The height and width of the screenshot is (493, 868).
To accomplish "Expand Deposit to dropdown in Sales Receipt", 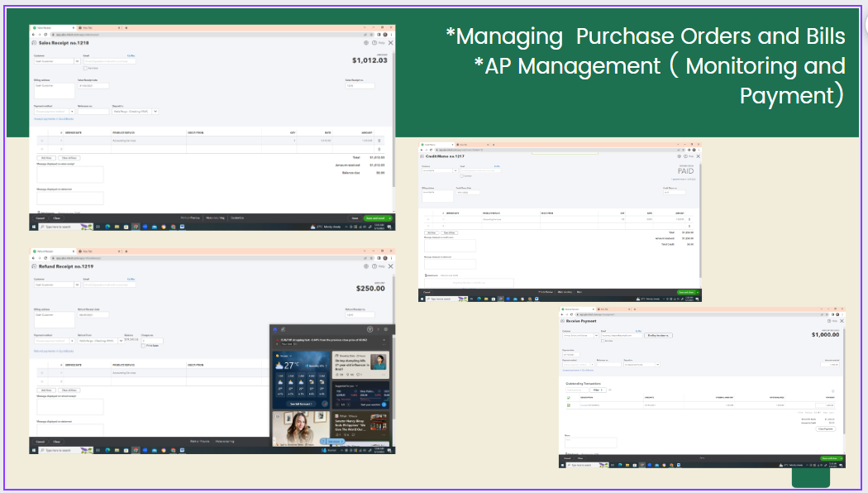I will pos(155,112).
